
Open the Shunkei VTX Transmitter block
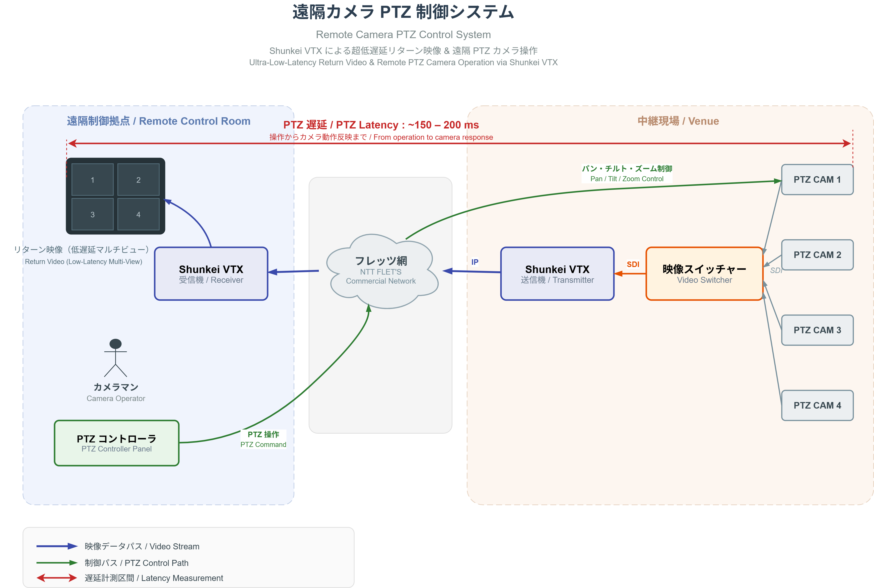[x=557, y=274]
